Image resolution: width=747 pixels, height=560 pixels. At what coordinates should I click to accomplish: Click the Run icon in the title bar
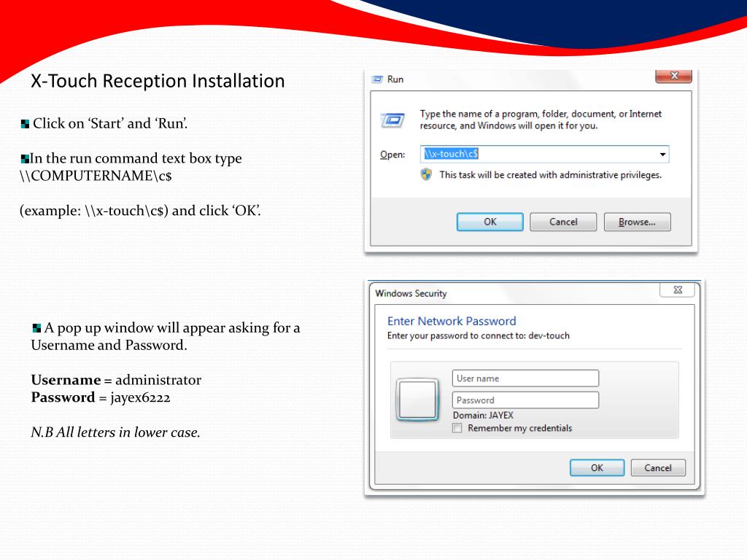(x=377, y=79)
